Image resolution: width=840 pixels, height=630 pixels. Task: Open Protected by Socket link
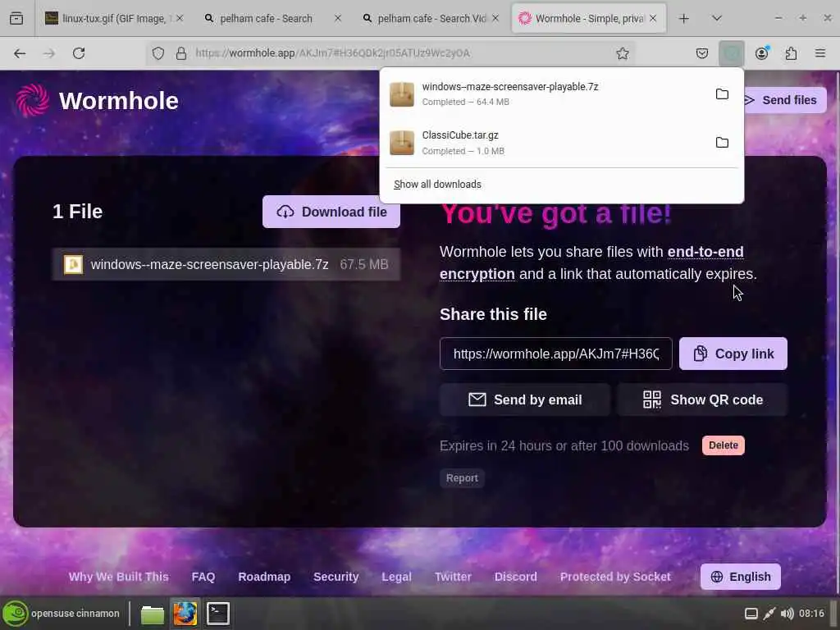[x=615, y=577]
